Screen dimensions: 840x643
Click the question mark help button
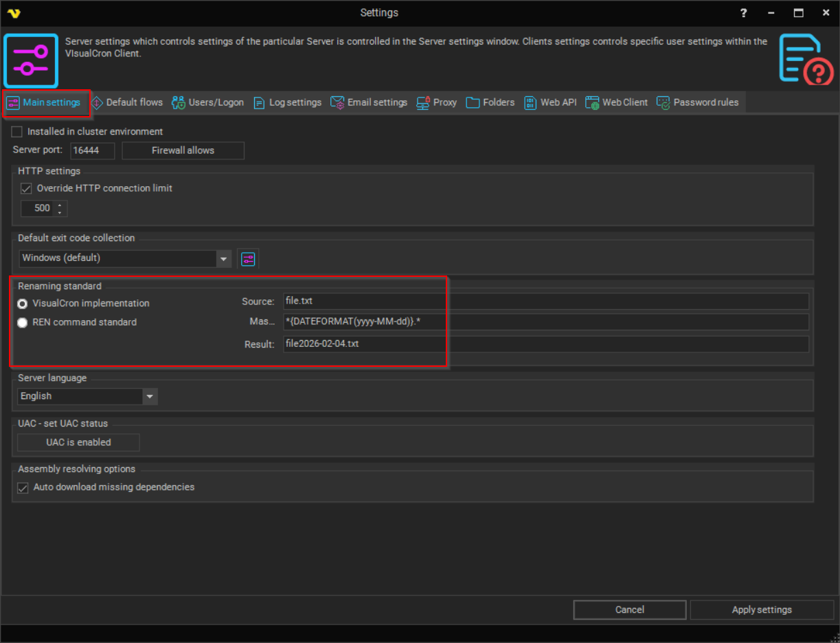[x=743, y=13]
